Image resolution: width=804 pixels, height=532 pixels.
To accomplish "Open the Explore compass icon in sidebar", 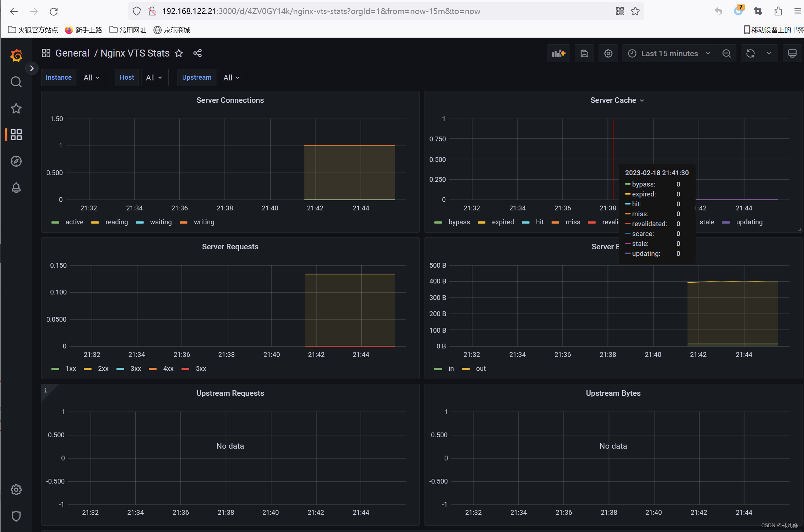I will [16, 161].
